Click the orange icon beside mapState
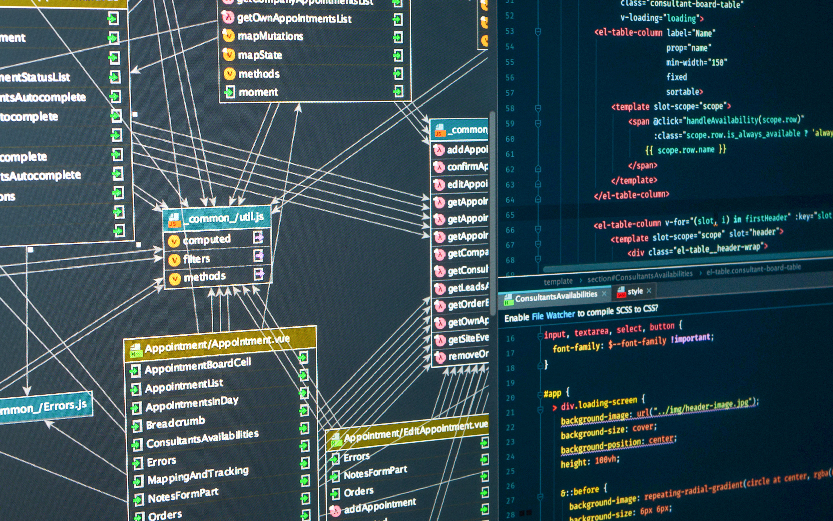This screenshot has width=833, height=521. click(x=228, y=54)
